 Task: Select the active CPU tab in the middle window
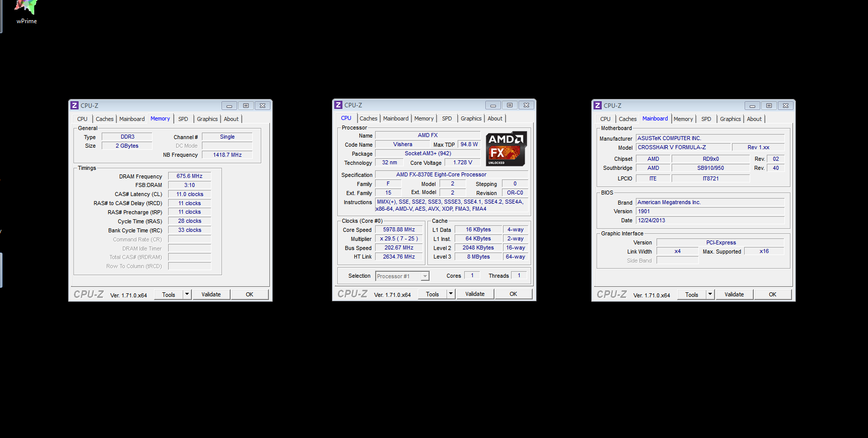(346, 118)
